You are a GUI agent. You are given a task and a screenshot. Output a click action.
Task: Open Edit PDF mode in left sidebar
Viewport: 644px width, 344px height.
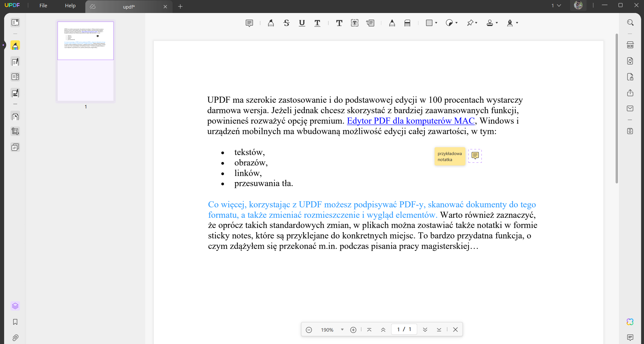15,62
